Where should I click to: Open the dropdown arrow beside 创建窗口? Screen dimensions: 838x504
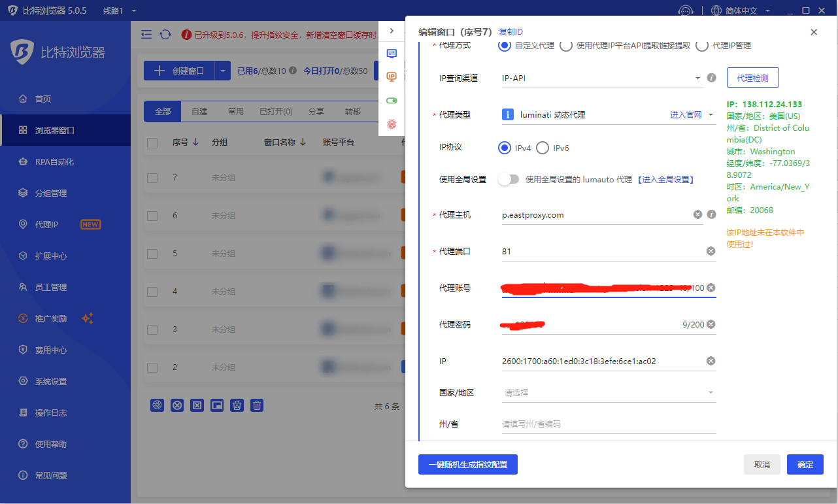tap(223, 71)
